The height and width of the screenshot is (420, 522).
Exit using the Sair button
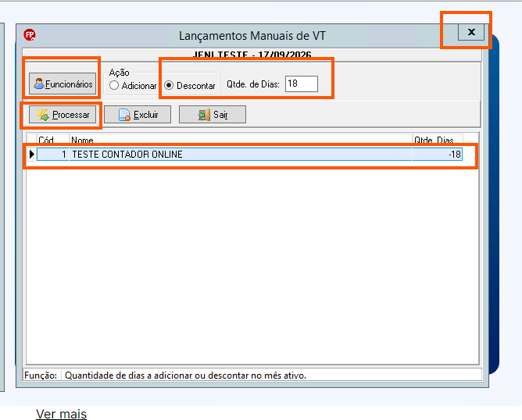(x=213, y=115)
